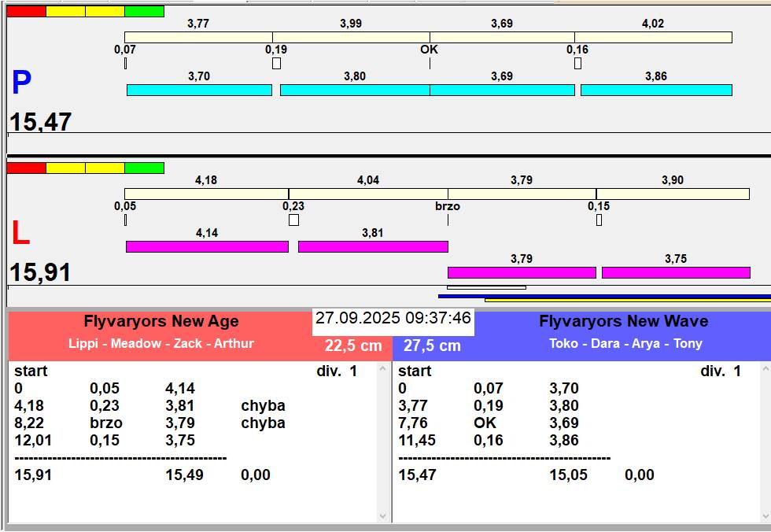771x532 pixels.
Task: Click the marker box below 0,15 in lane L
Action: [599, 220]
